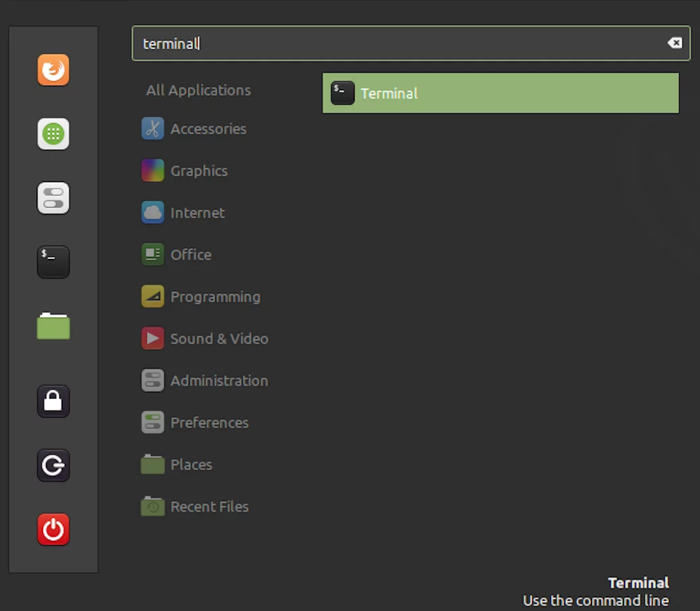Viewport: 700px width, 611px height.
Task: Click the search field containing 'terminal'
Action: 411,43
